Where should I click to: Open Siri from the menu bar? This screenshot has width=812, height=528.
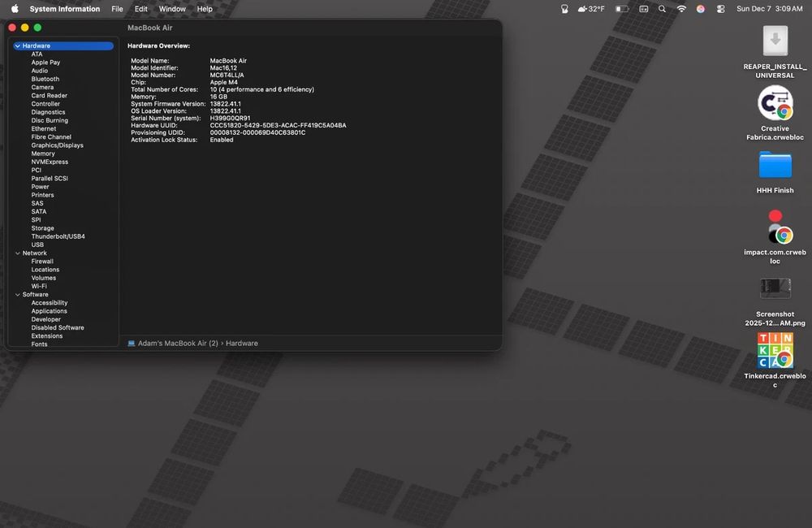700,9
